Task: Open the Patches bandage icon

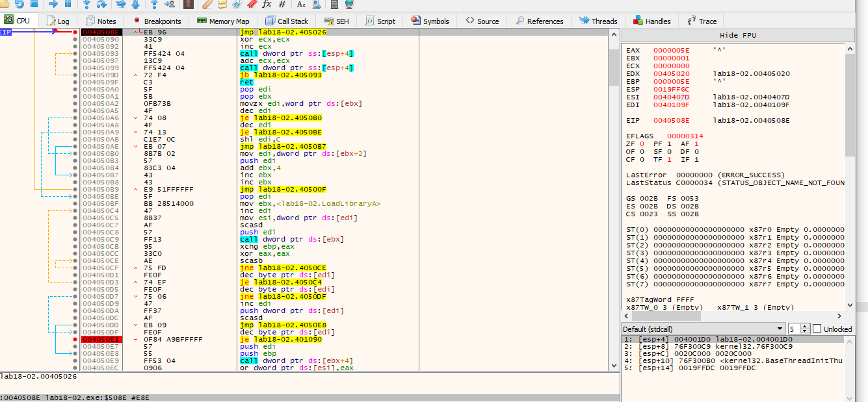Action: tap(208, 4)
